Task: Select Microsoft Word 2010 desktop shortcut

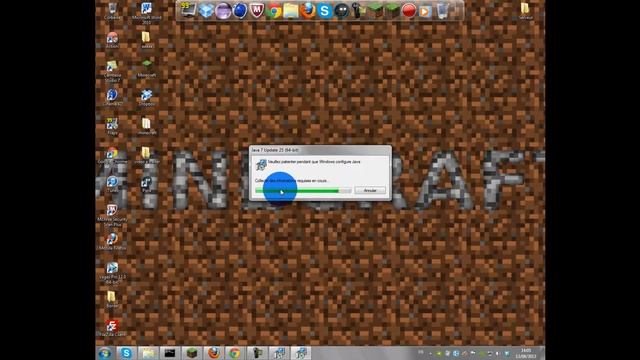Action: (x=147, y=13)
